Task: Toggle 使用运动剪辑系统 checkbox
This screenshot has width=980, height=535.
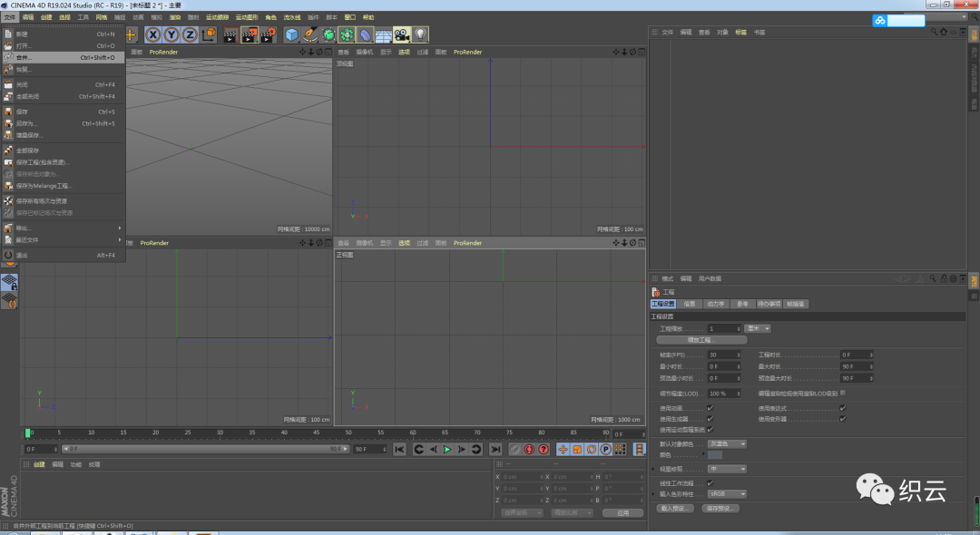Action: click(710, 429)
